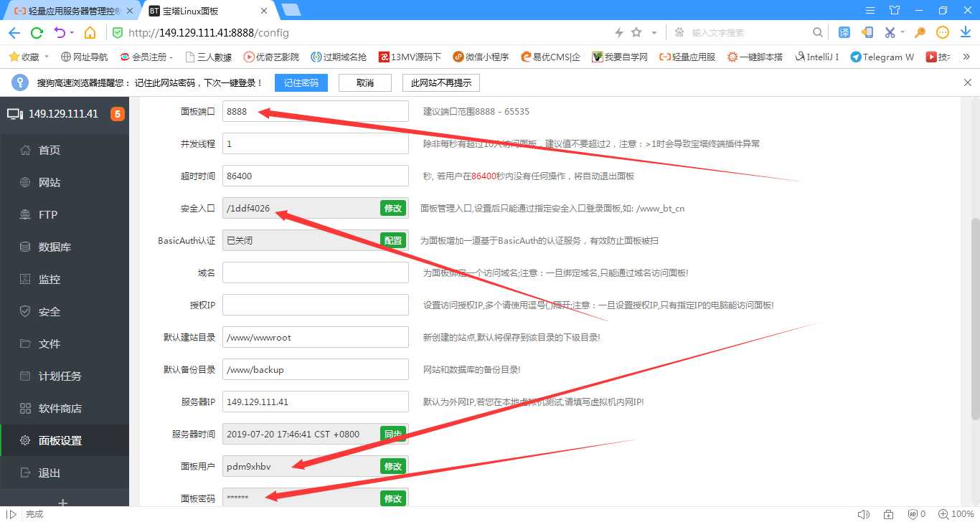The image size is (980, 522).
Task: Go back with the browser back arrow
Action: pyautogui.click(x=14, y=32)
